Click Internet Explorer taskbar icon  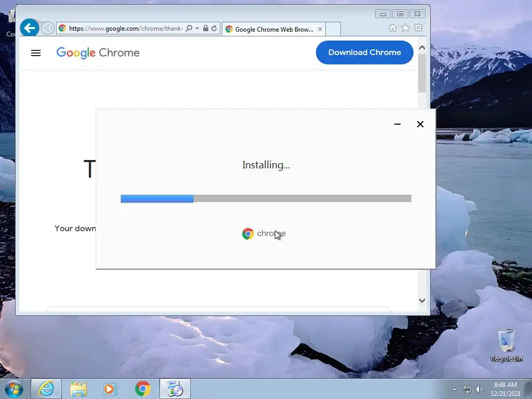[x=46, y=389]
